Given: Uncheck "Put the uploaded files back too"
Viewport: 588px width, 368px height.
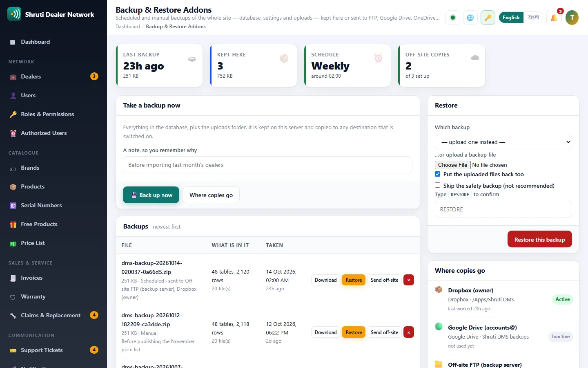Looking at the screenshot, I should click(x=437, y=174).
